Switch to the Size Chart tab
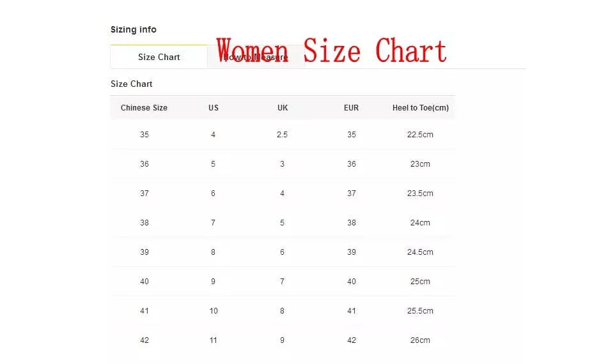The height and width of the screenshot is (364, 592). 159,57
